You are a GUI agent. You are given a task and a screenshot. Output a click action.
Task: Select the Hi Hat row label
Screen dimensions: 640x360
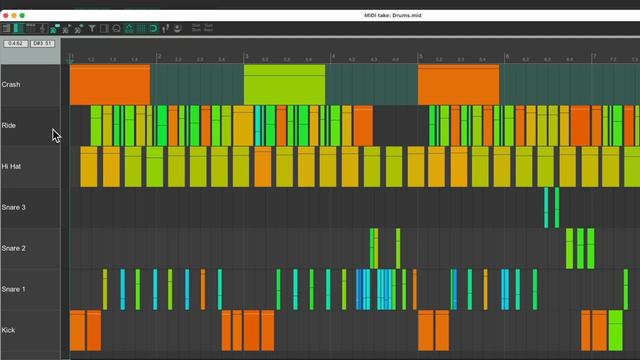click(11, 166)
